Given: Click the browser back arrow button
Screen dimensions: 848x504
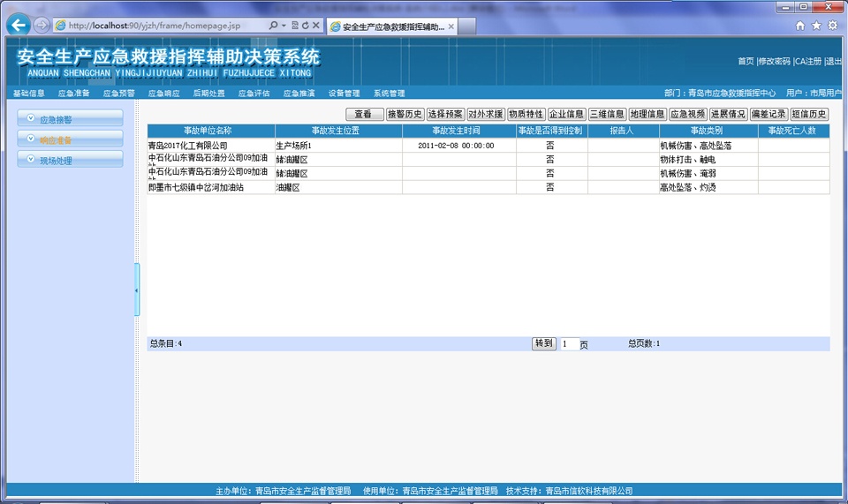Looking at the screenshot, I should tap(18, 26).
